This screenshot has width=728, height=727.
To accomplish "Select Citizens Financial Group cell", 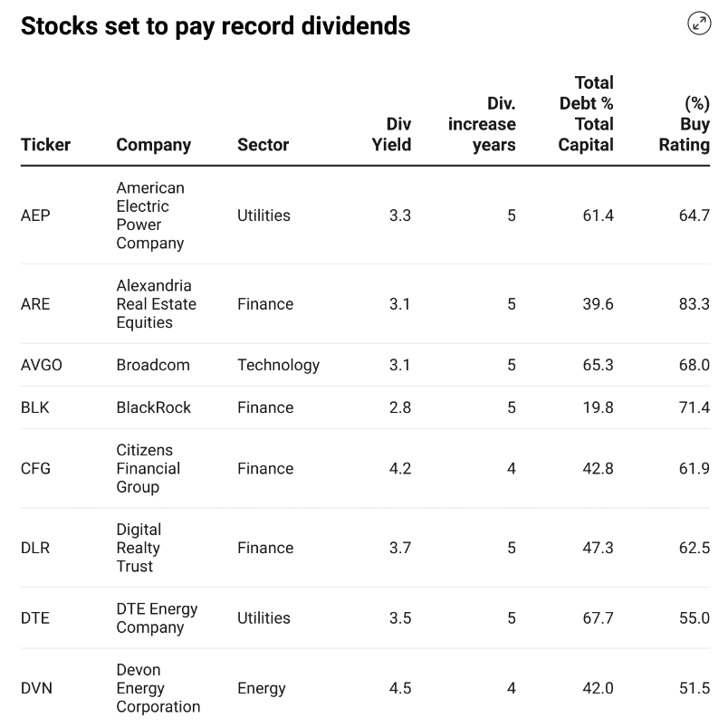I will (x=148, y=468).
